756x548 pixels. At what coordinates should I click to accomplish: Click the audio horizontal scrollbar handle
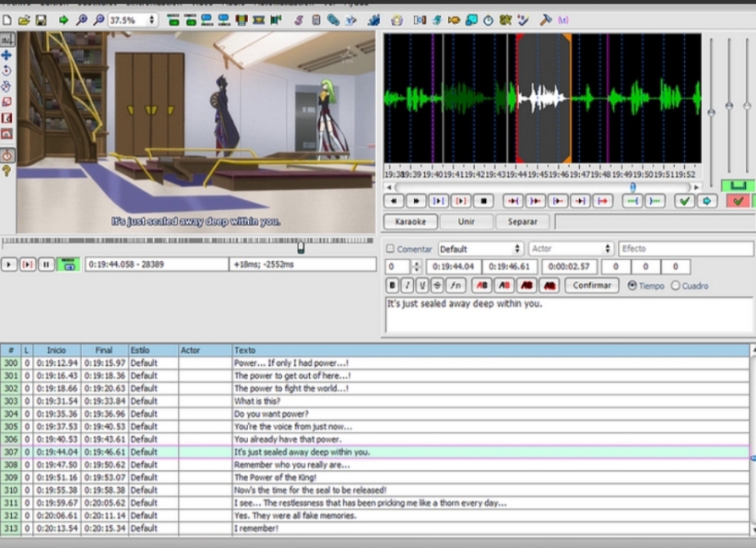pyautogui.click(x=632, y=187)
